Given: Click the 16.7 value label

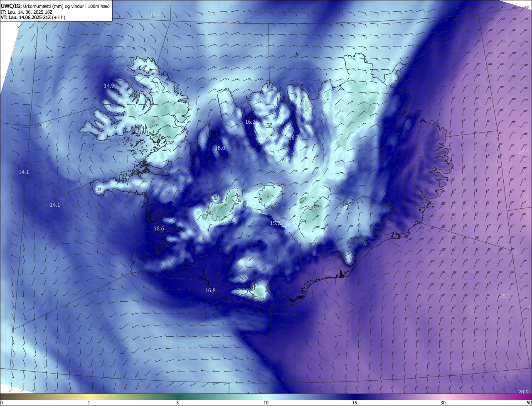Looking at the screenshot, I should point(293,137).
